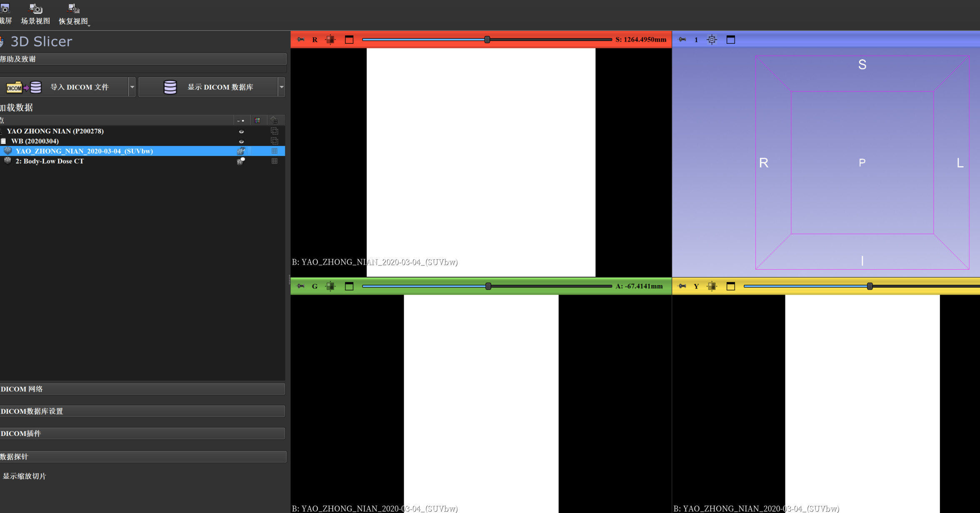Viewport: 980px width, 513px height.
Task: Center the 3D view
Action: click(712, 40)
